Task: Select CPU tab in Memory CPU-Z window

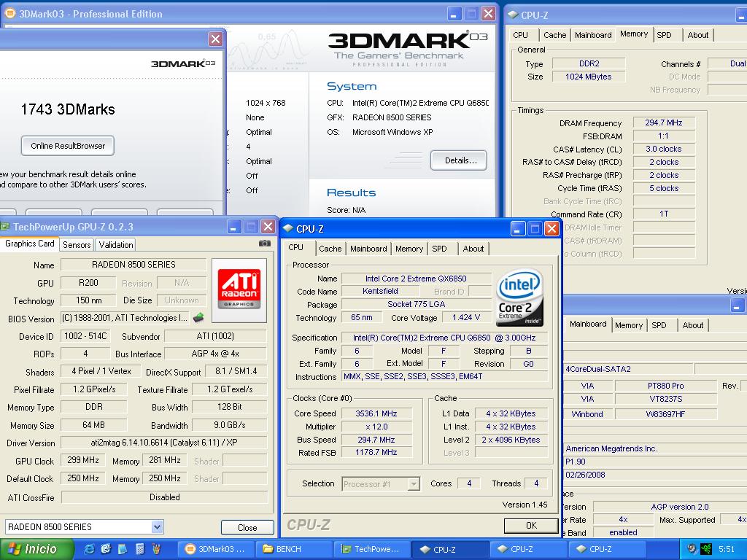Action: [520, 35]
